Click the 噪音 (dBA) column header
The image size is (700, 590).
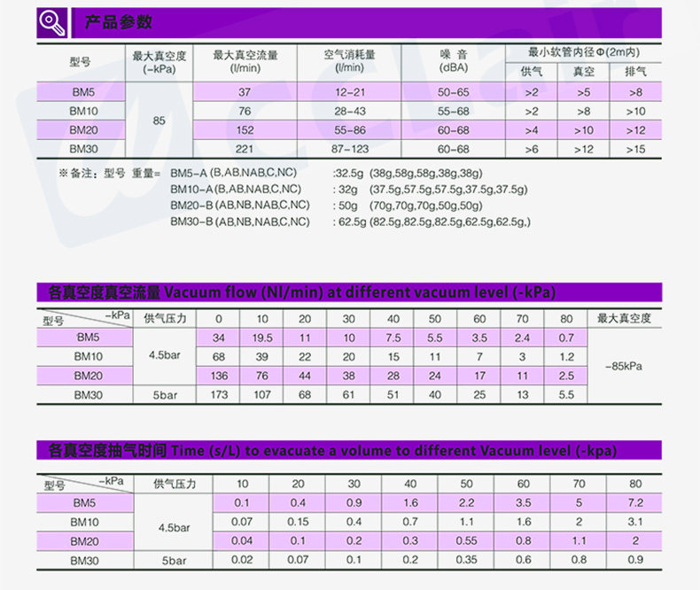454,62
